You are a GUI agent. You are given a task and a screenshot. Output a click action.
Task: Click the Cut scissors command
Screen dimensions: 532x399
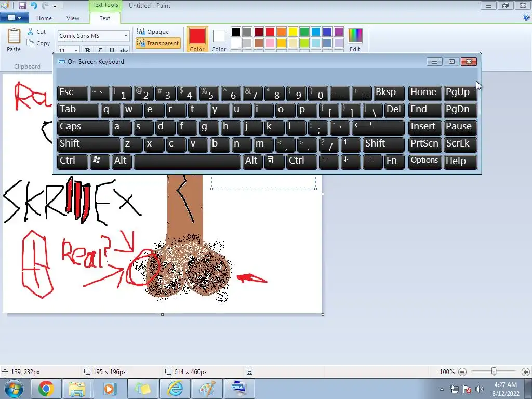tap(37, 32)
